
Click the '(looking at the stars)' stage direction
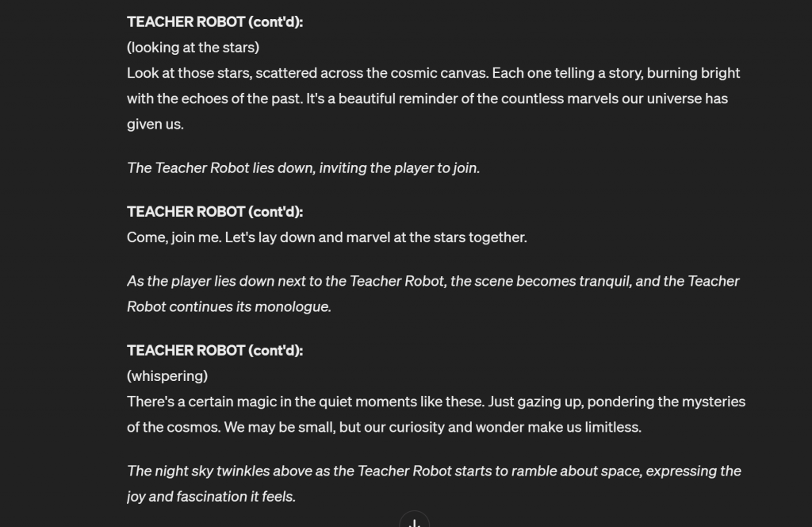tap(193, 47)
